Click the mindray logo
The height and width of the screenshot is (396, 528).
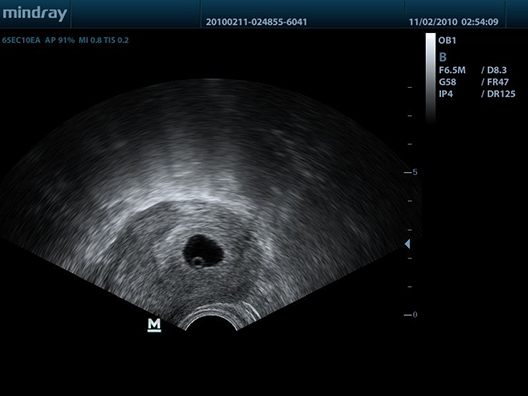click(35, 14)
